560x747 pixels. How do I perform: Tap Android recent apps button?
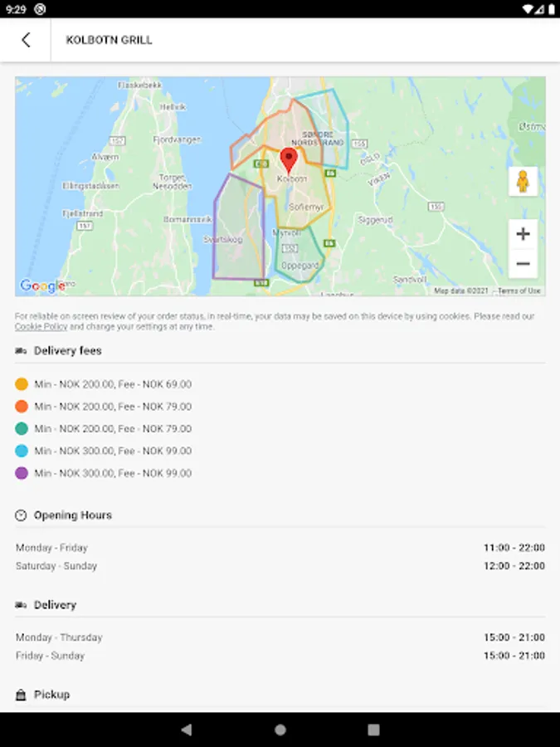click(374, 730)
